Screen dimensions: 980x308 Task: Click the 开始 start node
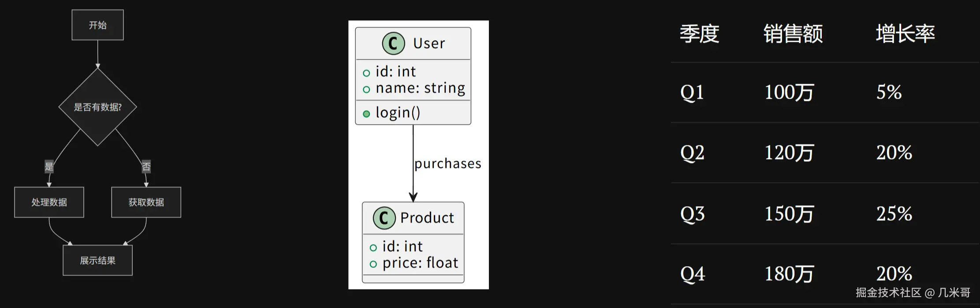[x=97, y=25]
